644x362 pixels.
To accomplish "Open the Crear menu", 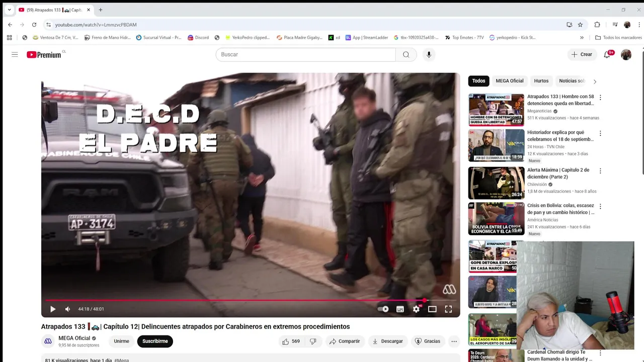I will point(582,54).
